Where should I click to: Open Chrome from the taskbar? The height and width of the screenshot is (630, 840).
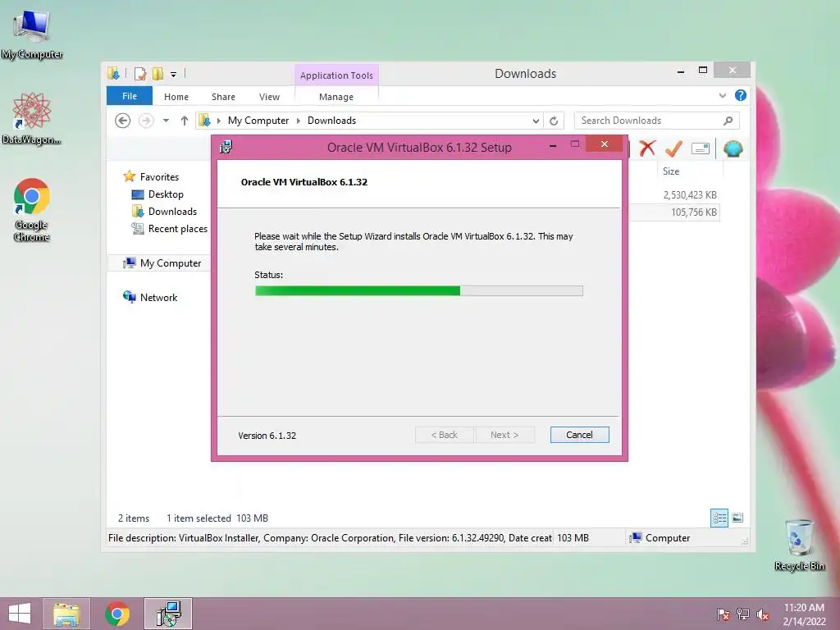pyautogui.click(x=117, y=614)
